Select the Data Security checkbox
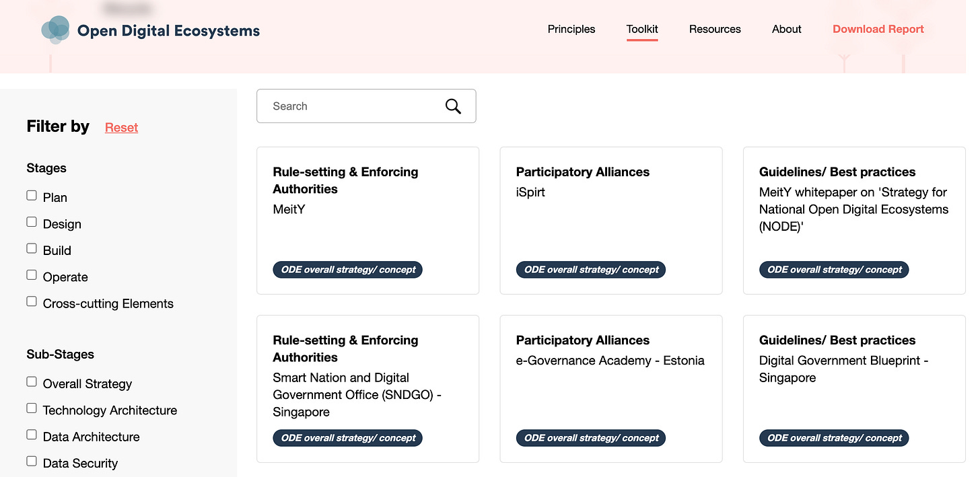Image resolution: width=980 pixels, height=477 pixels. pos(32,462)
